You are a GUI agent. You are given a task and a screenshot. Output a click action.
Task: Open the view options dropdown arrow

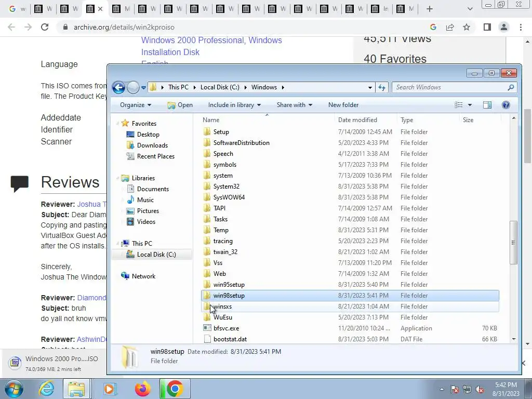coord(470,105)
